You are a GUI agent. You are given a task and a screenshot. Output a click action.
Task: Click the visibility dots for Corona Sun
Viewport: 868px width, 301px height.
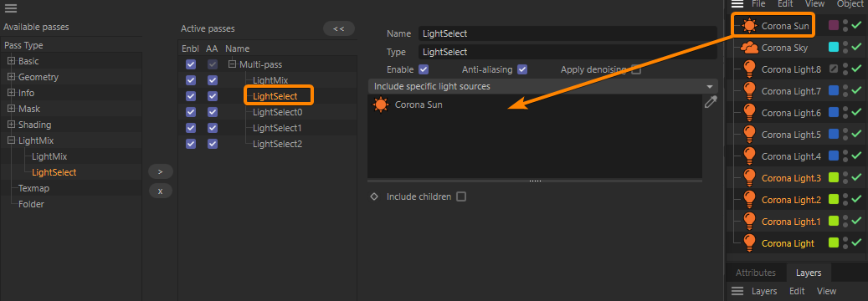pos(845,25)
